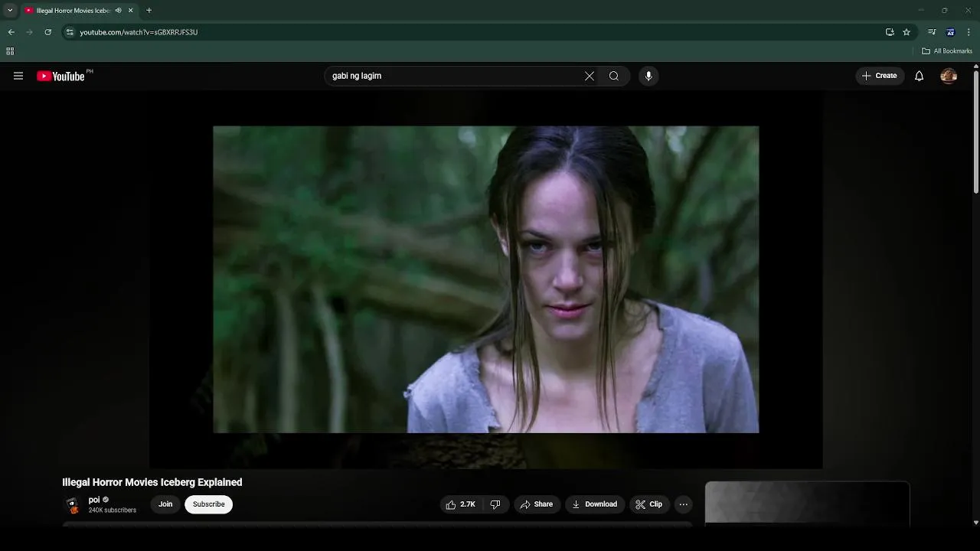Open the notifications bell
The width and height of the screenshot is (980, 551).
[920, 76]
